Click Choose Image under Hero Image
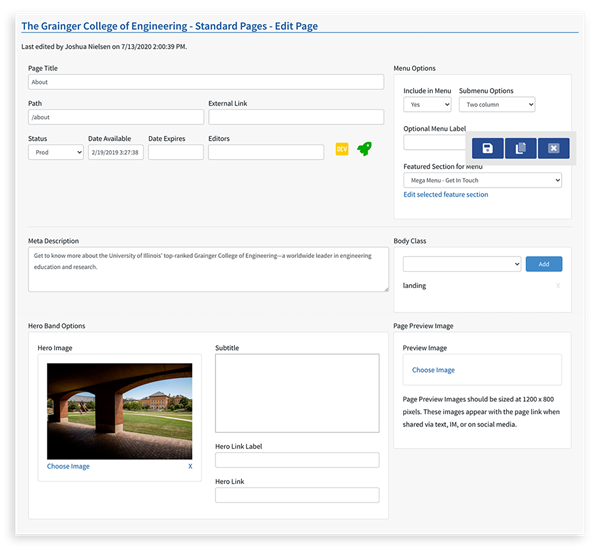The image size is (600, 548). click(x=68, y=466)
